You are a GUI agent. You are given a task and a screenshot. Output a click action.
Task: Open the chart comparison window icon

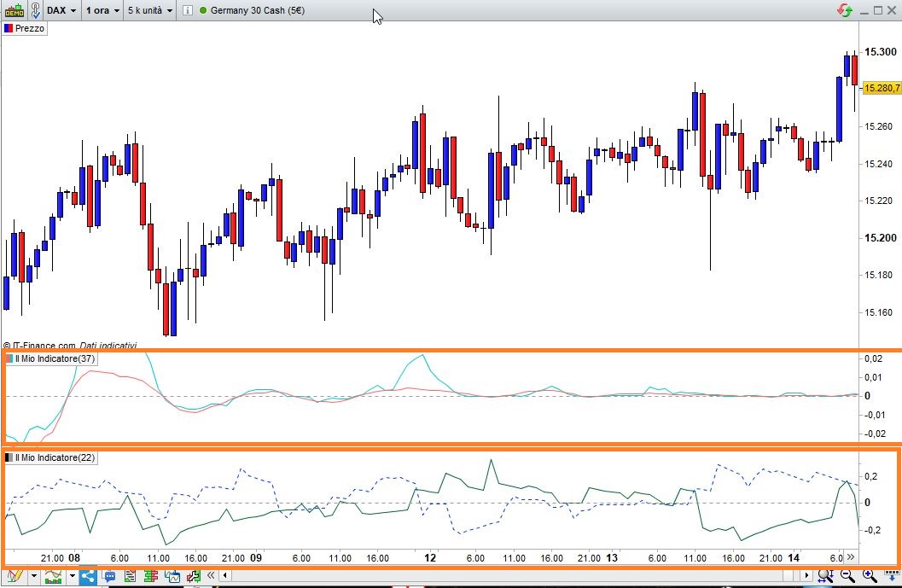172,576
